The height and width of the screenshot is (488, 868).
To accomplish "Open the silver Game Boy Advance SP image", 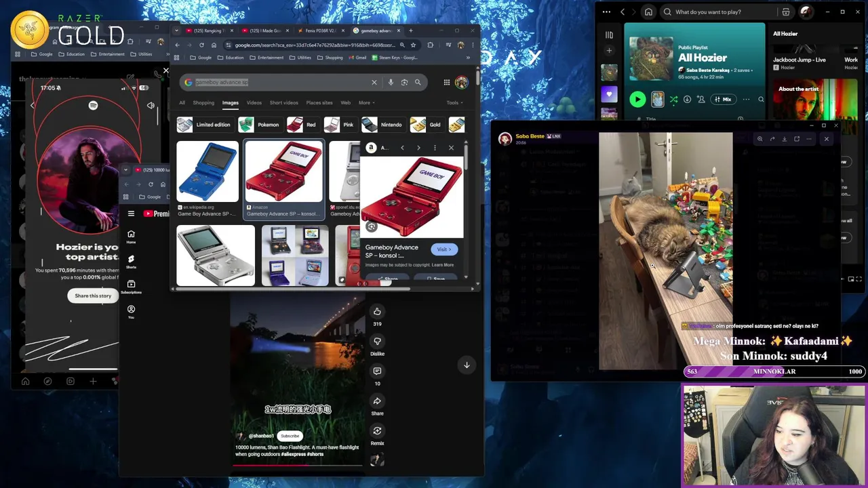I will point(216,256).
